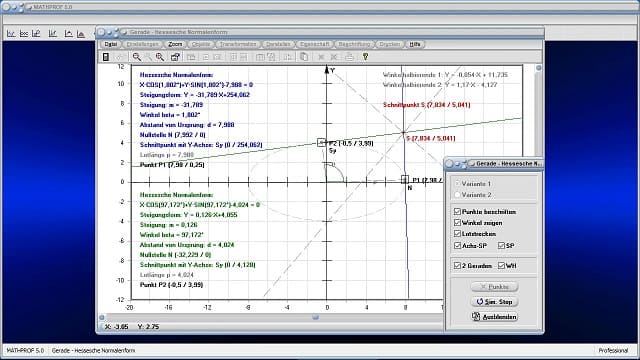Disable the Lotstrecken checkbox
This screenshot has width=640, height=360.
pos(458,233)
